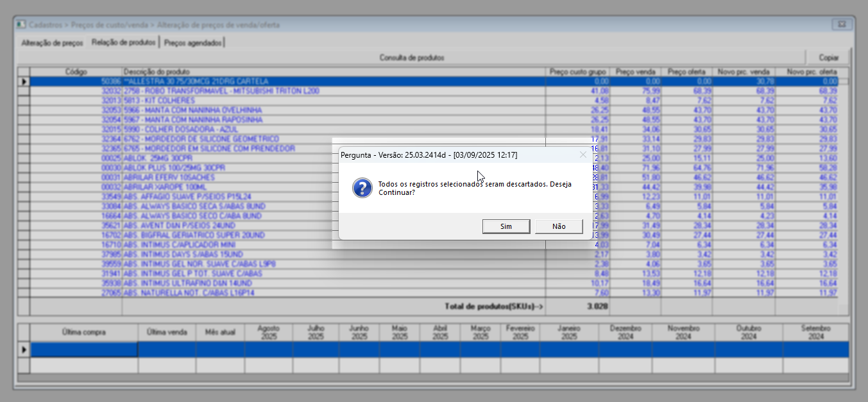The image size is (868, 402).
Task: Click the app icon in the title bar
Action: click(21, 25)
